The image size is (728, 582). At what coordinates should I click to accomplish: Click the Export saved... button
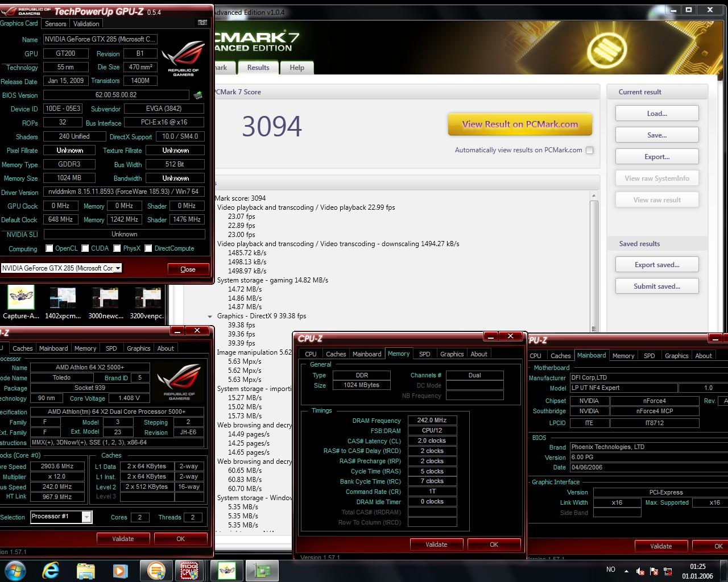coord(657,265)
